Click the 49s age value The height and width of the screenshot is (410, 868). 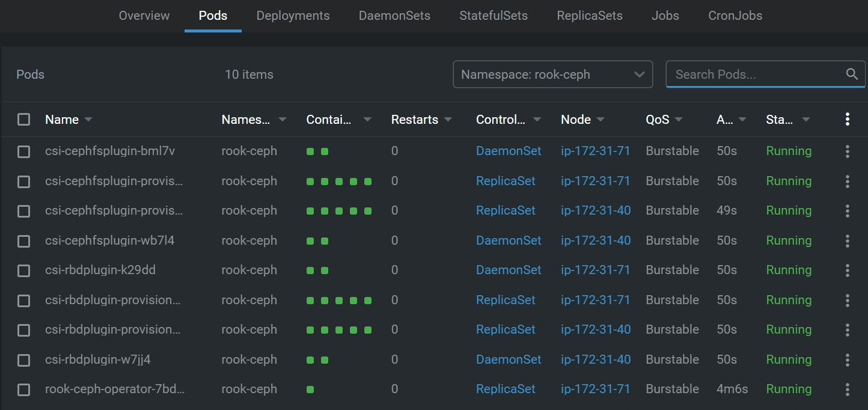[x=727, y=211]
